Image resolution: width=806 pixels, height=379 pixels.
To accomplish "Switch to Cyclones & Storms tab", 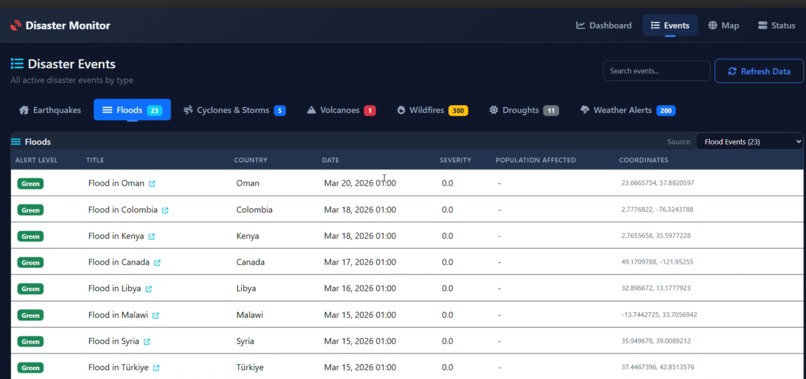I will coord(234,110).
